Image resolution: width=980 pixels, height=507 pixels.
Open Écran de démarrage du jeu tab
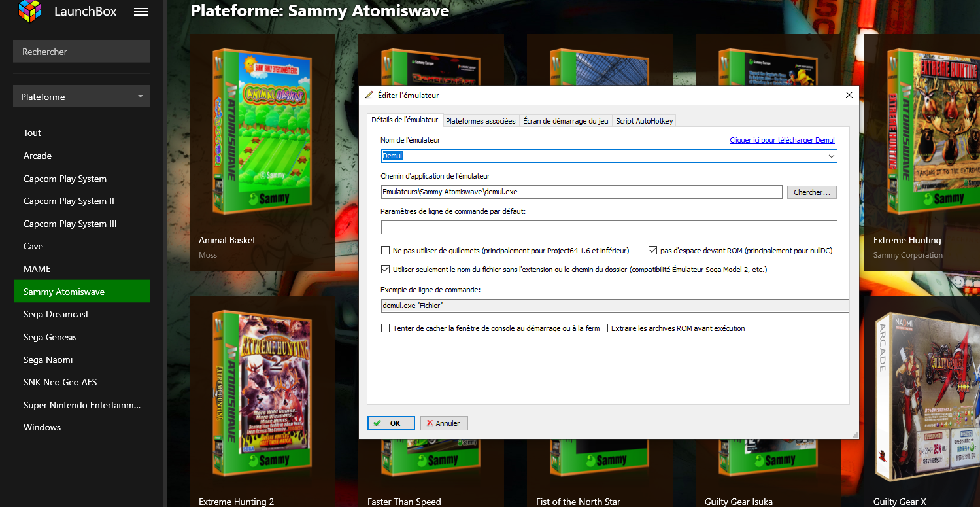click(566, 121)
